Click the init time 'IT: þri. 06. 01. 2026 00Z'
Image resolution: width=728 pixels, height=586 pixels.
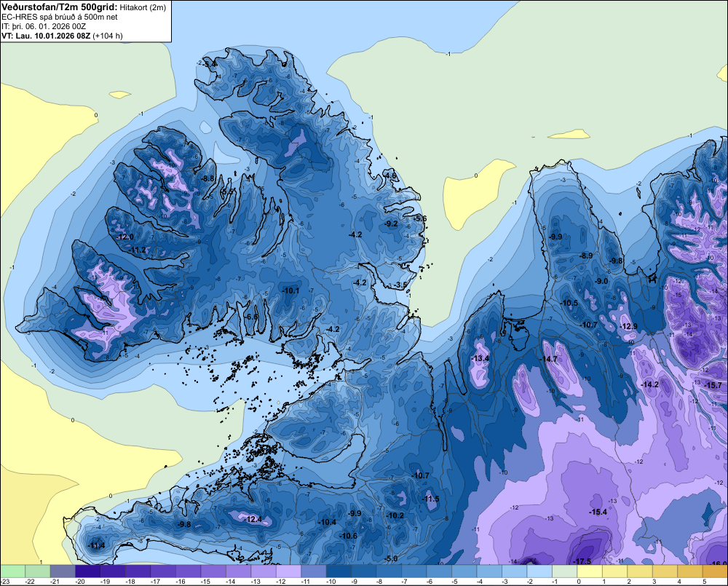44,26
